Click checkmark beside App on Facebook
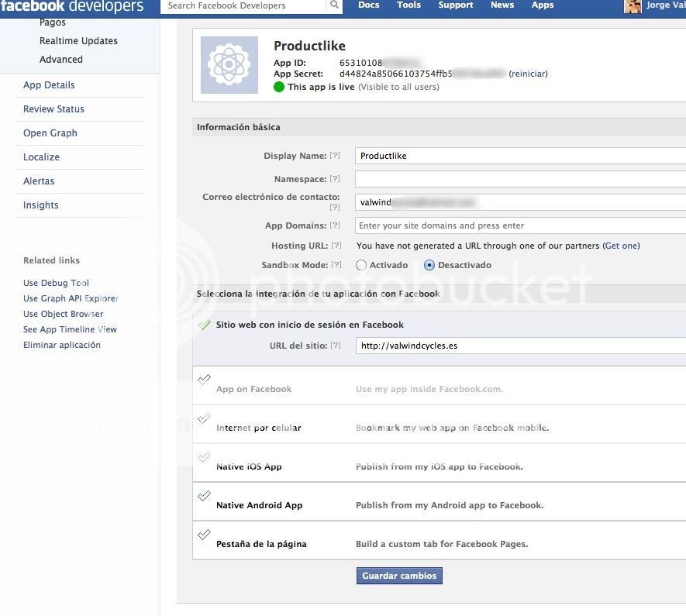 [x=204, y=380]
